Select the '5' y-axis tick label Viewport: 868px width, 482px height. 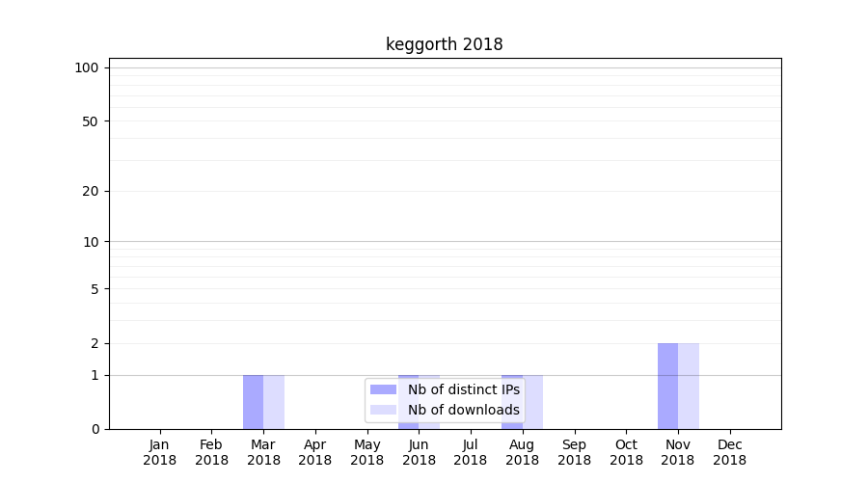coord(95,289)
